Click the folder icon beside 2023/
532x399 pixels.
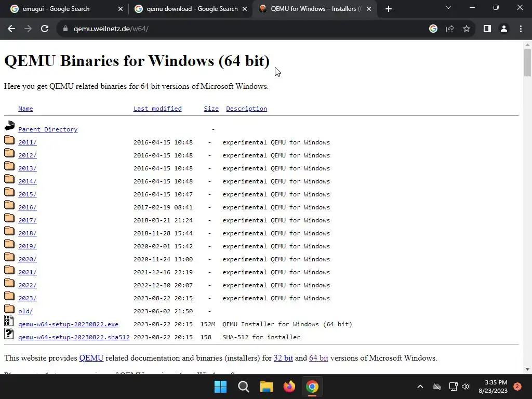click(x=9, y=296)
